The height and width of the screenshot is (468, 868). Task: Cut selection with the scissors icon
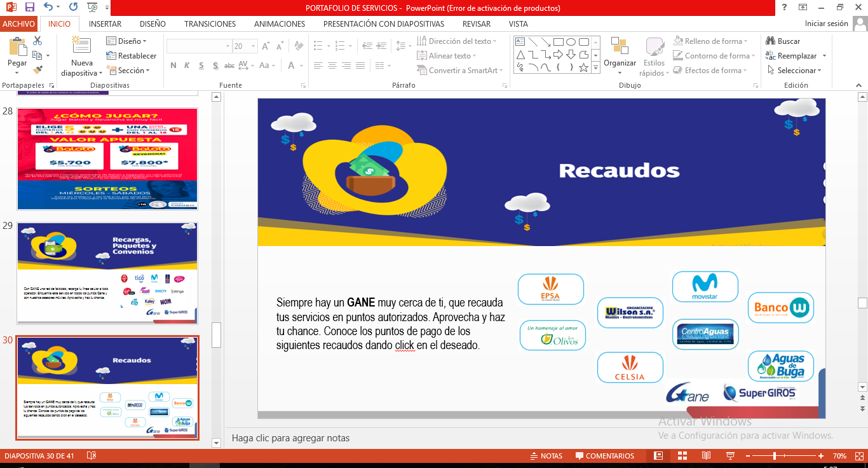pos(37,41)
